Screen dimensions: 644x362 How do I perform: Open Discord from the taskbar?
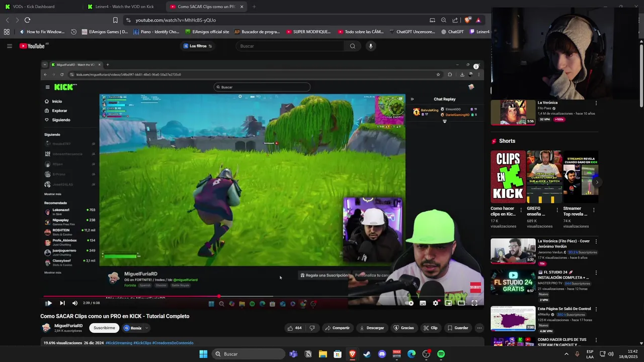[382, 354]
